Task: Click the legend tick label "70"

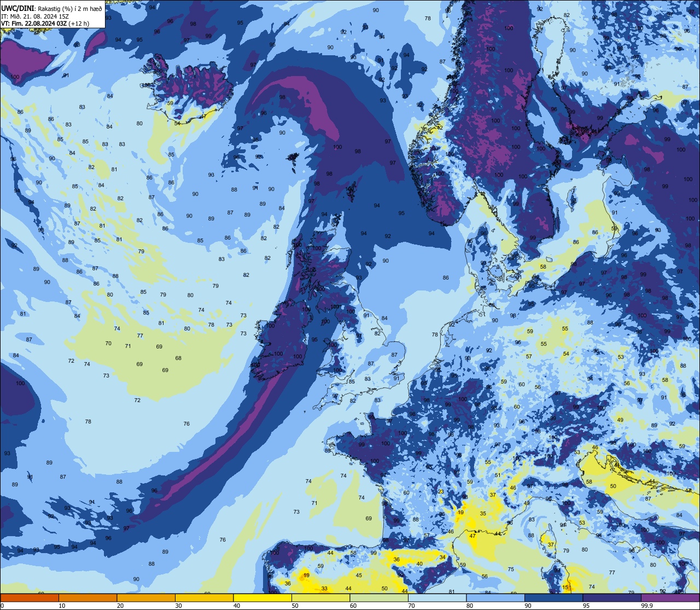Action: pos(411,606)
